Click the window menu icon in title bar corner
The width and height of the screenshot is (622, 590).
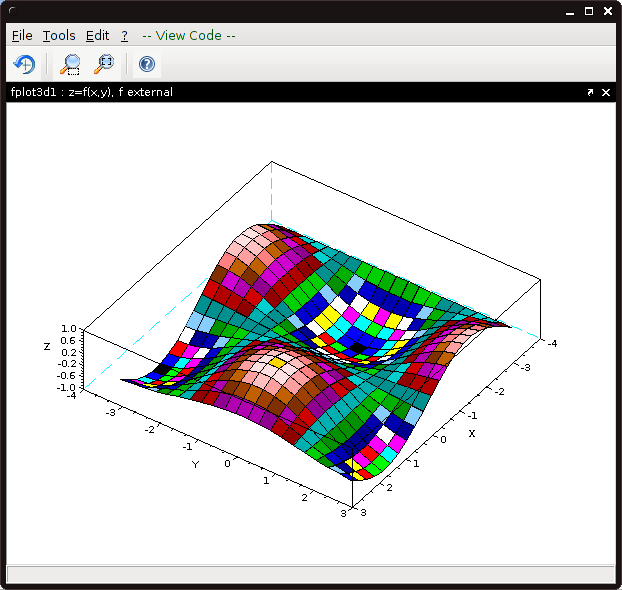coord(12,11)
